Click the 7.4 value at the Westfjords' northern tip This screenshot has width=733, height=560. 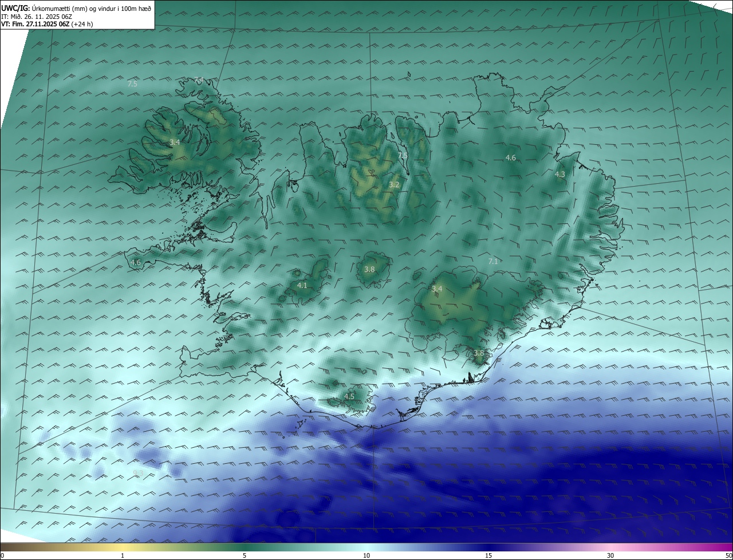[x=199, y=80]
